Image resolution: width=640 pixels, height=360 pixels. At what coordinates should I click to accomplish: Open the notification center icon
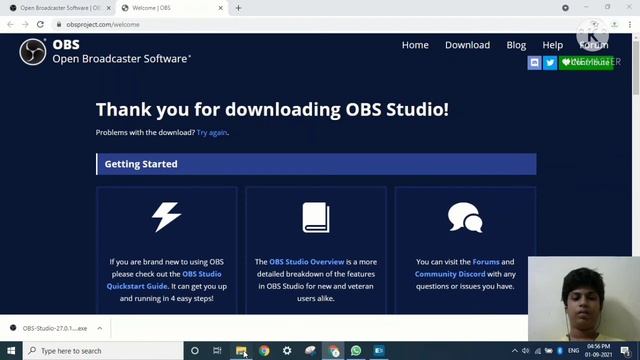tap(625, 351)
